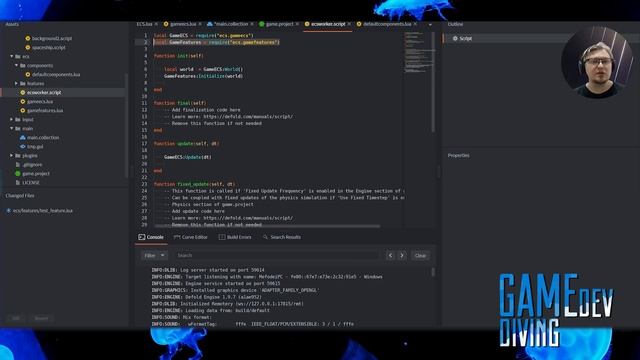640x360 pixels.
Task: Click the ecs folder icon
Action: (18, 56)
